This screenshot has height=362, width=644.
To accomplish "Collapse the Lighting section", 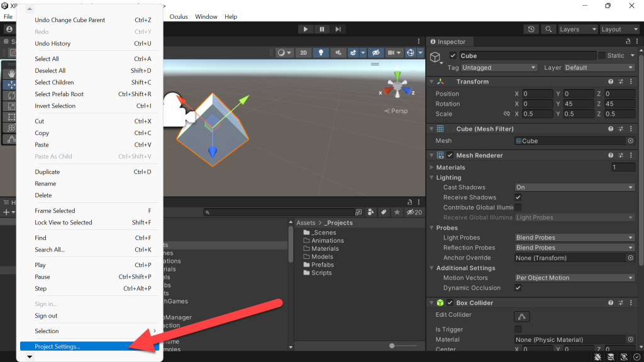I will (431, 177).
